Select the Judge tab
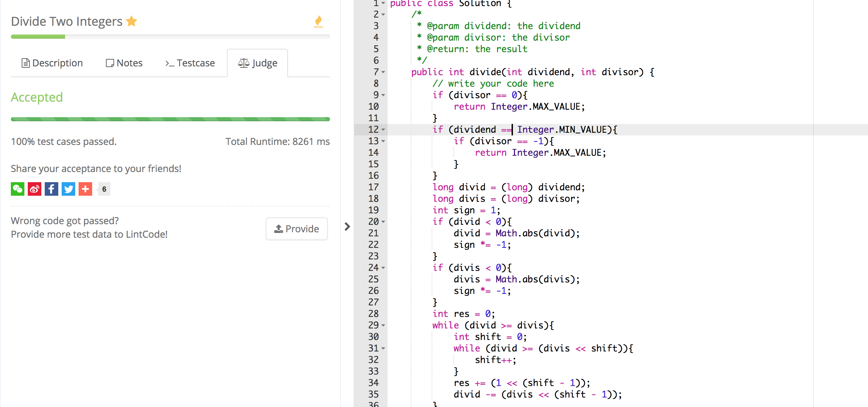The image size is (868, 407). pos(257,63)
